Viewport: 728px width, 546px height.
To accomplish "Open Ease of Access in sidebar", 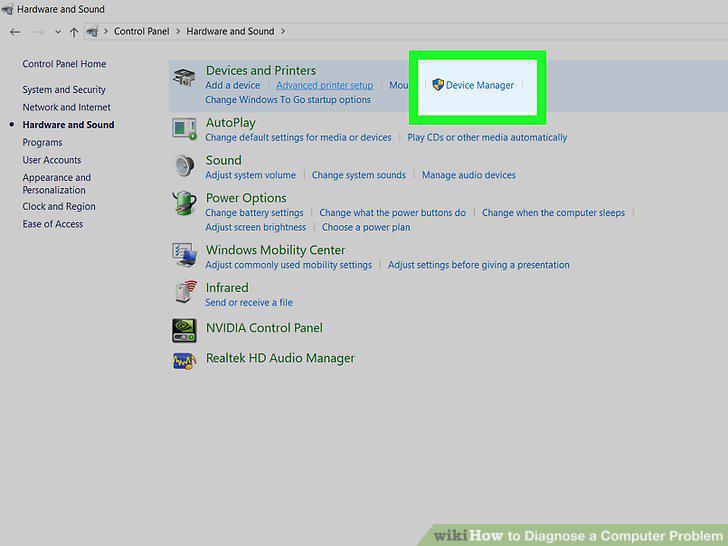I will pyautogui.click(x=52, y=224).
